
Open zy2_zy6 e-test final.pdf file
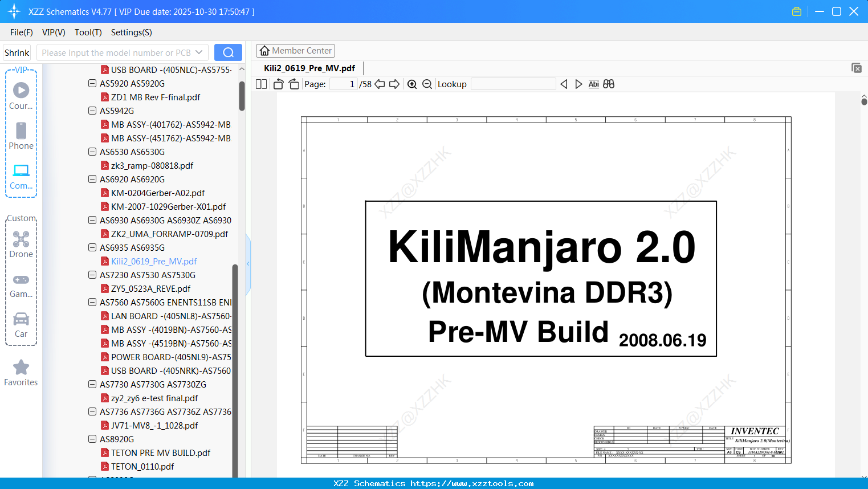pos(154,398)
